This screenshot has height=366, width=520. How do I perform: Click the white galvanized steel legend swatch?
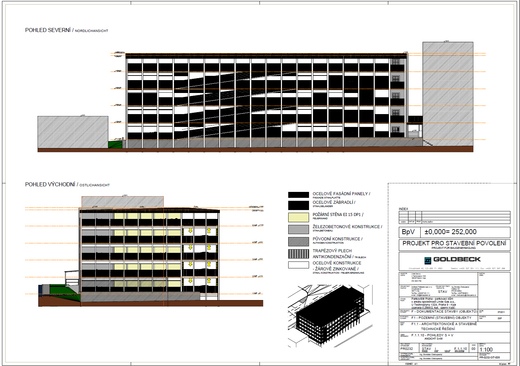[x=298, y=265]
